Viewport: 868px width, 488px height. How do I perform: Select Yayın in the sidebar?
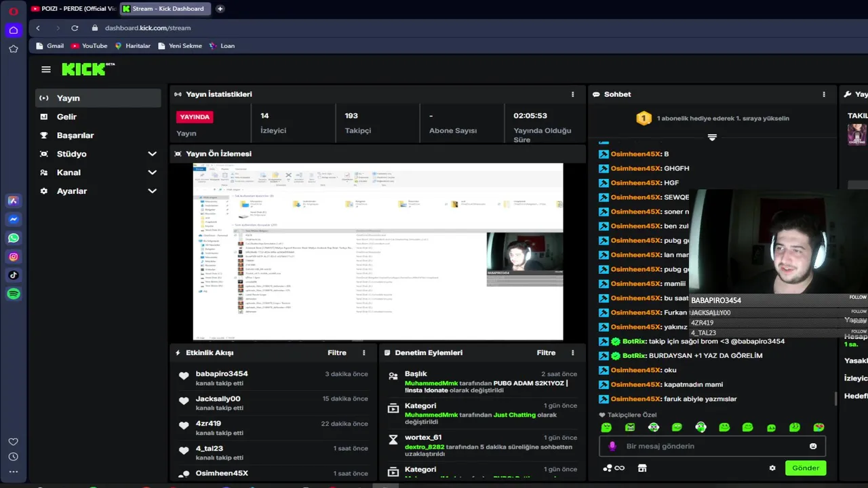pos(98,98)
